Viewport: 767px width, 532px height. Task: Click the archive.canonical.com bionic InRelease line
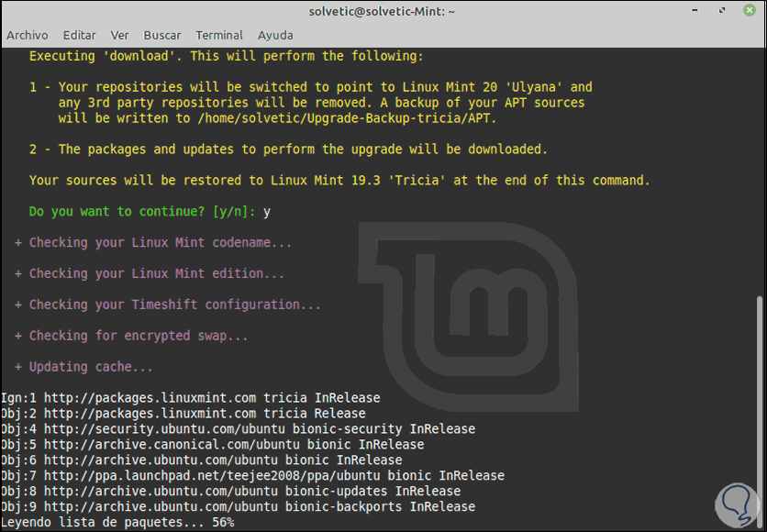point(212,445)
